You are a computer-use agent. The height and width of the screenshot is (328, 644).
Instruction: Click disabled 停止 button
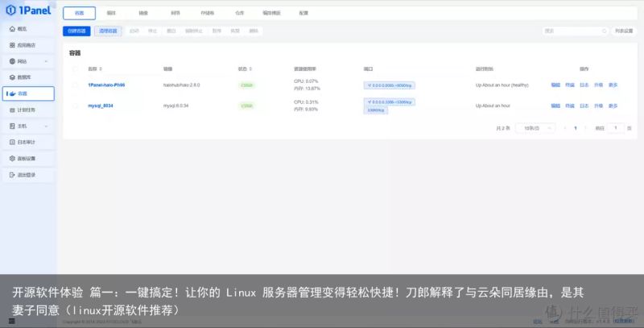[152, 31]
